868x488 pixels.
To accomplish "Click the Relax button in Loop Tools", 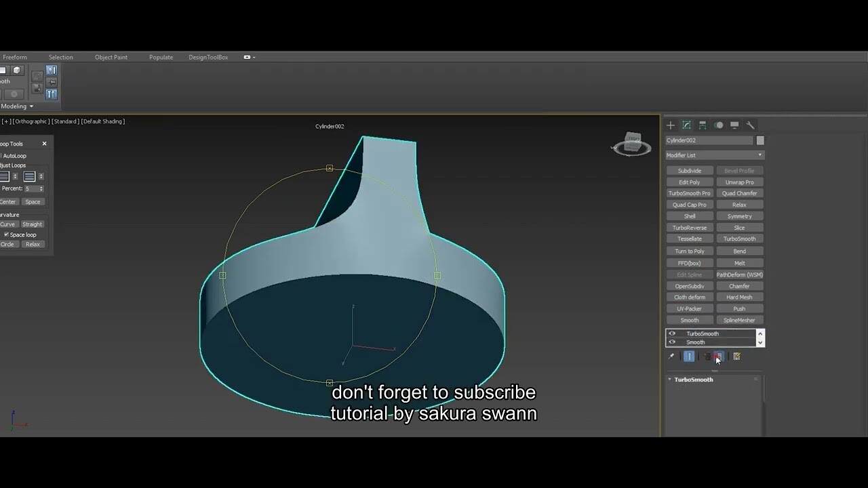I will [33, 244].
